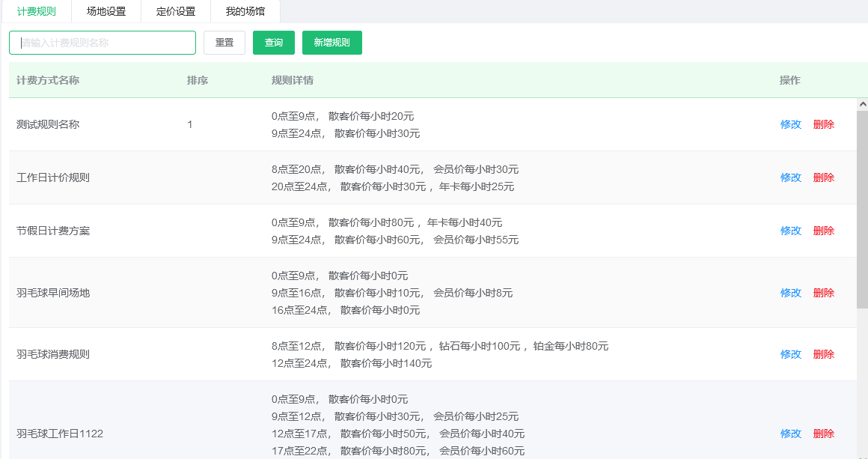Image resolution: width=868 pixels, height=459 pixels.
Task: Switch to the 场地设置 tab
Action: pos(105,12)
